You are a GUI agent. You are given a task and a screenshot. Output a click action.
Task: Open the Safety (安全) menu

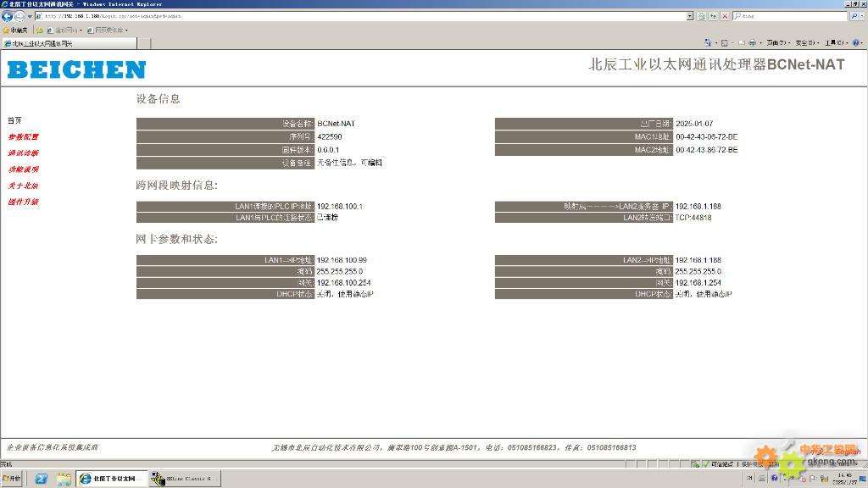coord(807,42)
